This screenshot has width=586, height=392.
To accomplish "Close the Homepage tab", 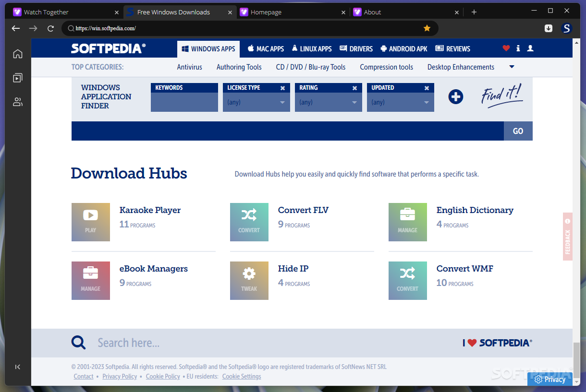I will [343, 12].
